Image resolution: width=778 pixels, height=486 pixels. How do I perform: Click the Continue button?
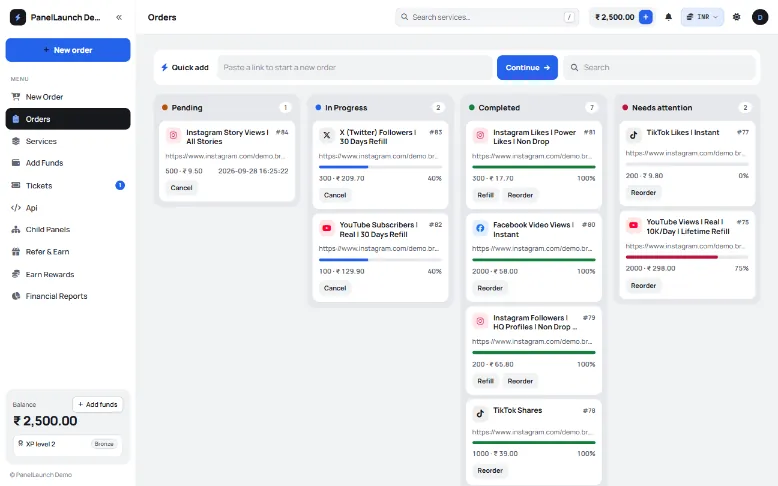click(527, 68)
